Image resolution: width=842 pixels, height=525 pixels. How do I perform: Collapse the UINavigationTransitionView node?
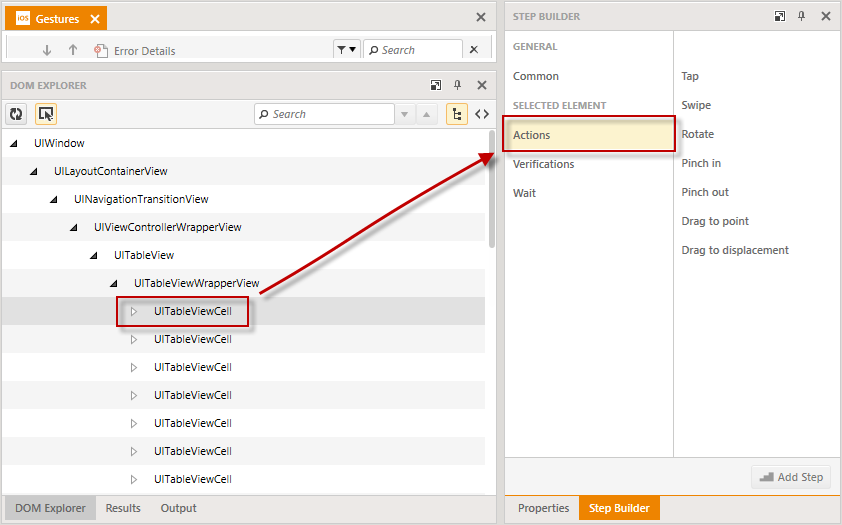[x=54, y=199]
